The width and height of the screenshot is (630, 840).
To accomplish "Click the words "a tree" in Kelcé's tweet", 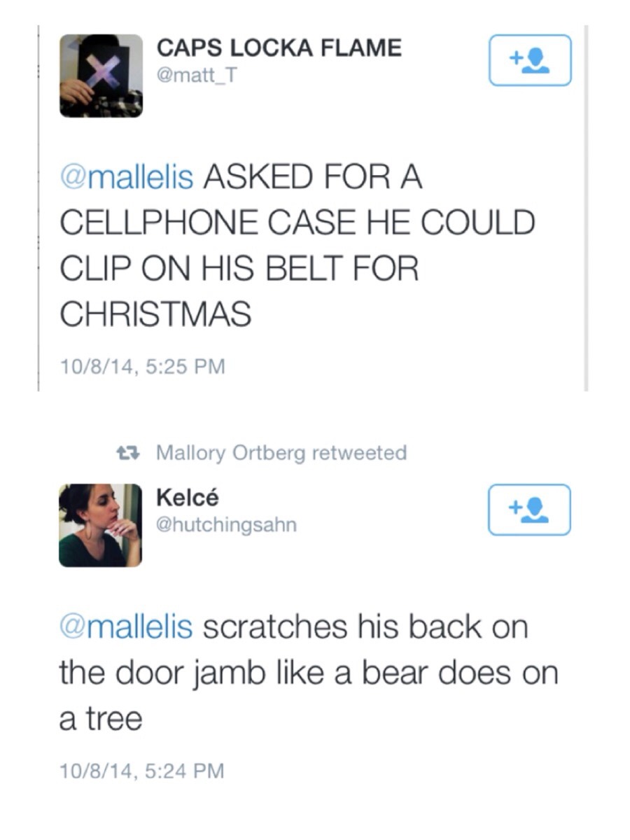I will (x=101, y=719).
